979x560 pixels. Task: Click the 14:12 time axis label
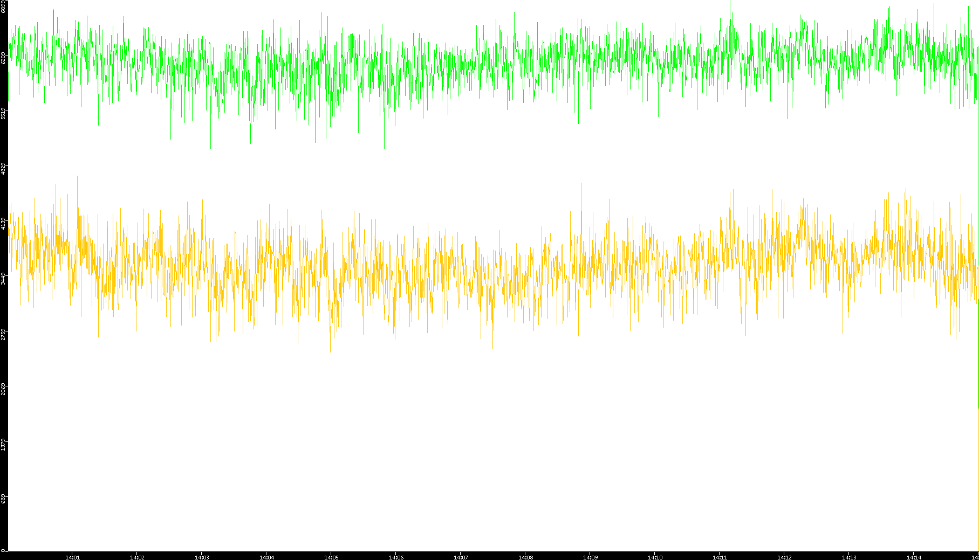pyautogui.click(x=784, y=557)
